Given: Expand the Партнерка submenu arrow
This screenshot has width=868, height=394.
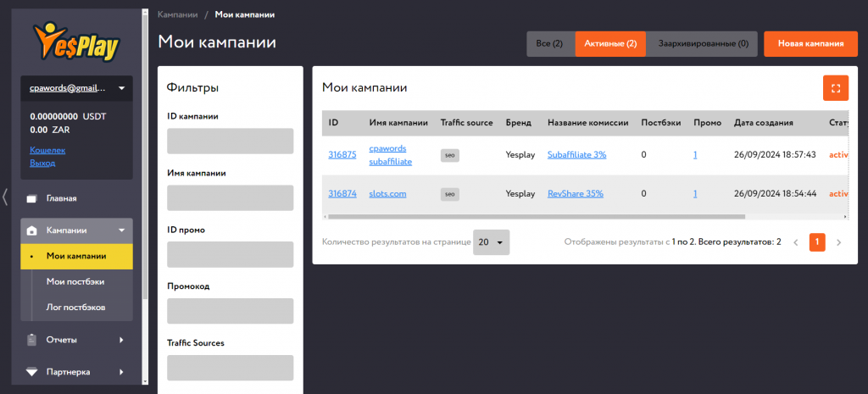Looking at the screenshot, I should (121, 372).
